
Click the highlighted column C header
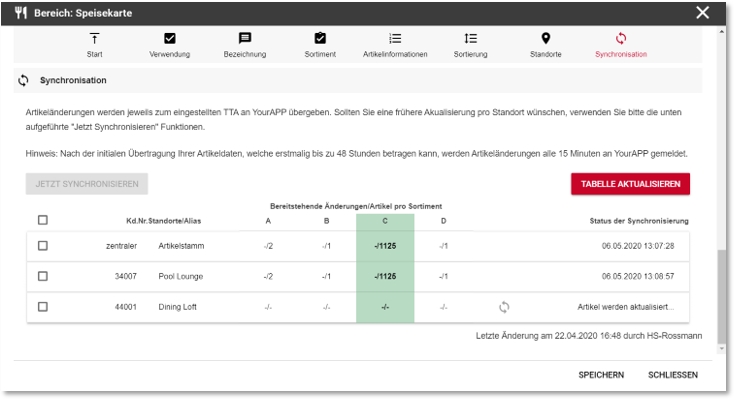click(385, 221)
